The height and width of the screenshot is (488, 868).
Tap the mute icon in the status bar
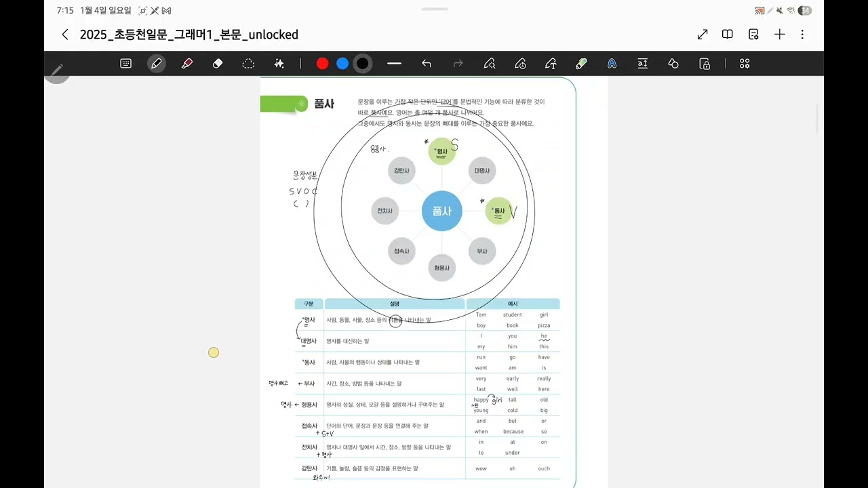[x=779, y=10]
